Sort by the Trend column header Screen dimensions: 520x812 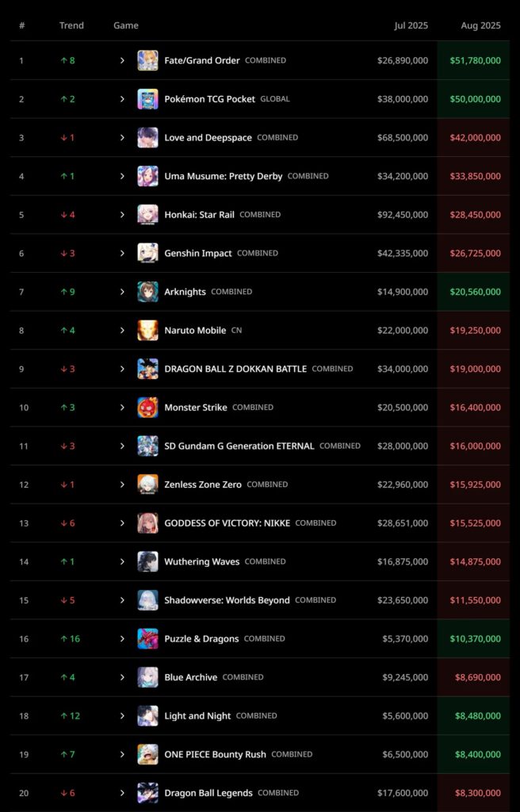coord(71,25)
